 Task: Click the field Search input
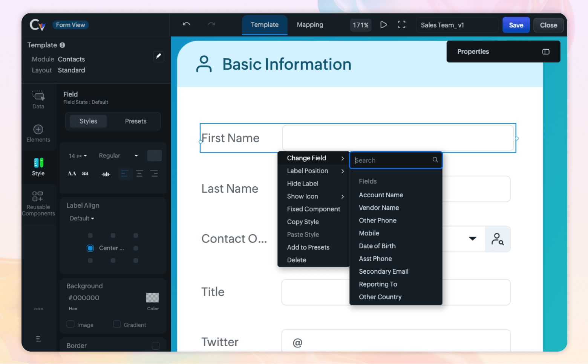pyautogui.click(x=396, y=160)
